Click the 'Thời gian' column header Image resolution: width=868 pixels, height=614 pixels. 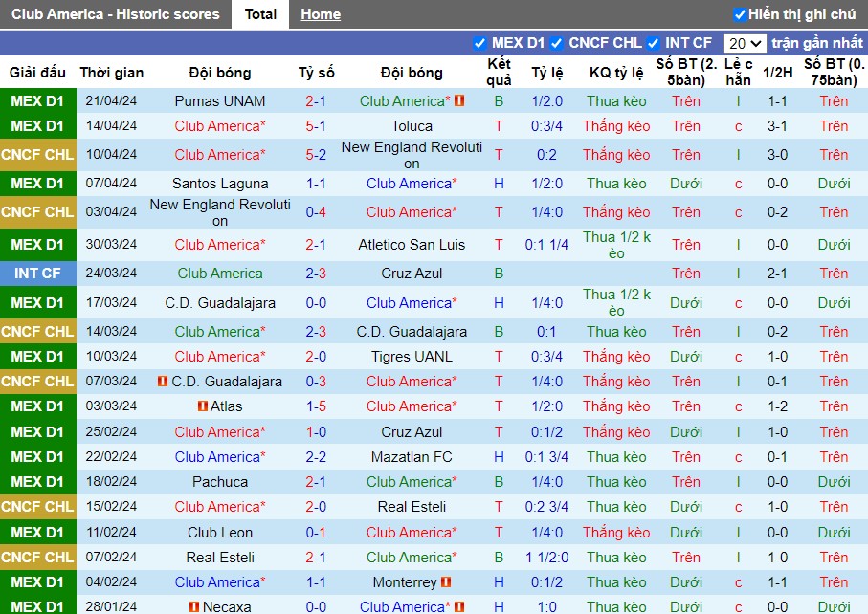[x=112, y=73]
